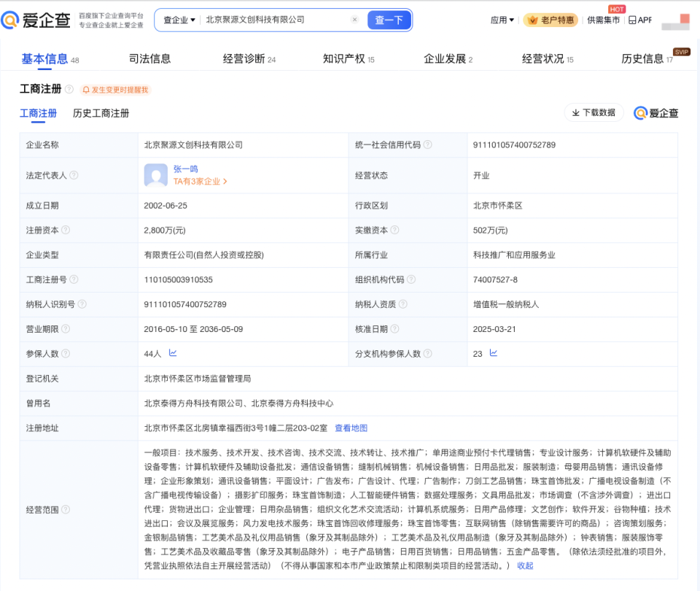Expand the 应用 dropdown menu
The height and width of the screenshot is (591, 700).
(x=502, y=20)
